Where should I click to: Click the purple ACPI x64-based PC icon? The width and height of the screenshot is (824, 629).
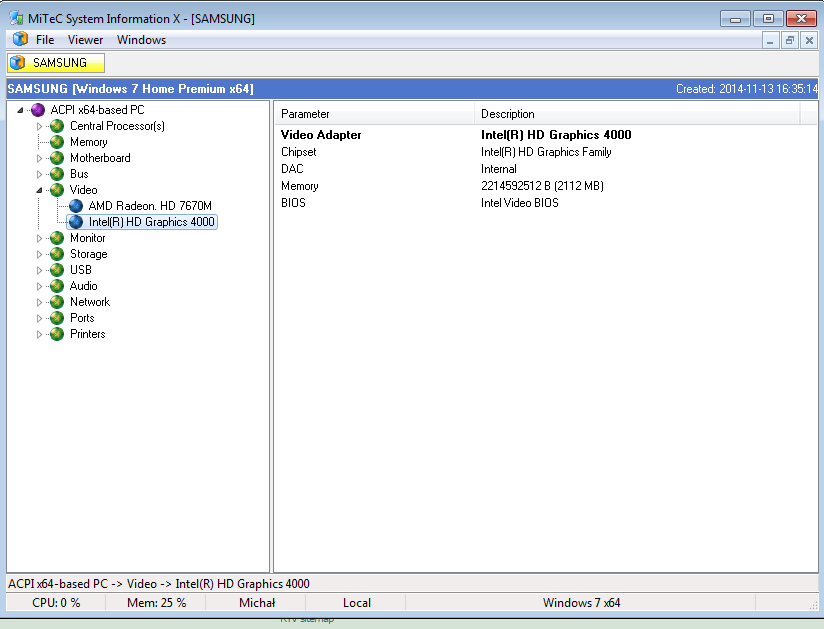tap(38, 110)
